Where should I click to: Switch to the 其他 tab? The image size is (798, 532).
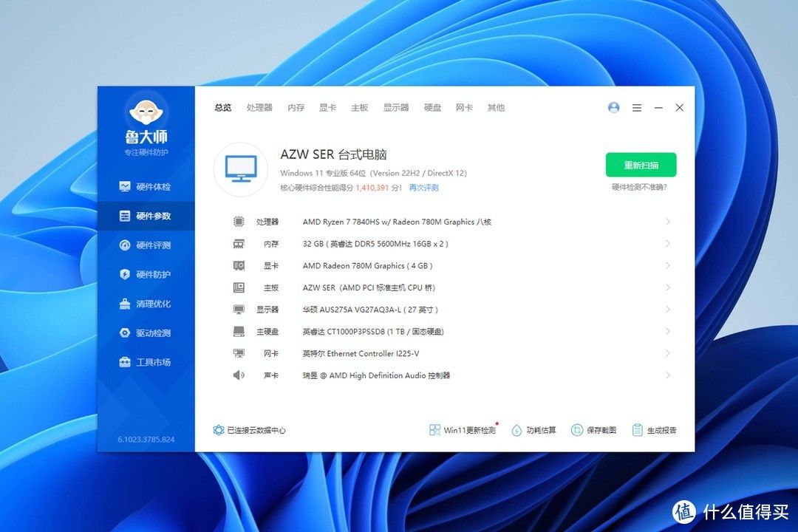point(496,107)
